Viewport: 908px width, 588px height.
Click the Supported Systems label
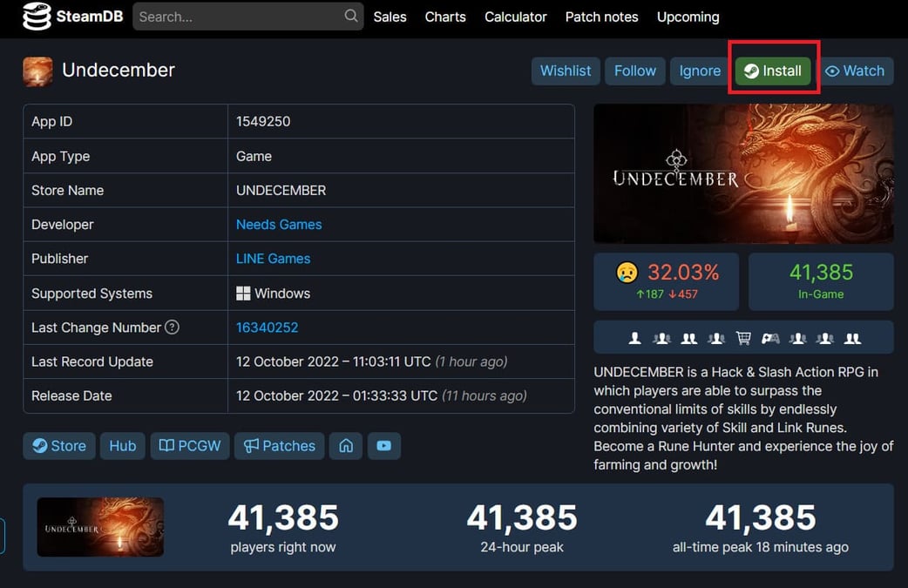91,294
